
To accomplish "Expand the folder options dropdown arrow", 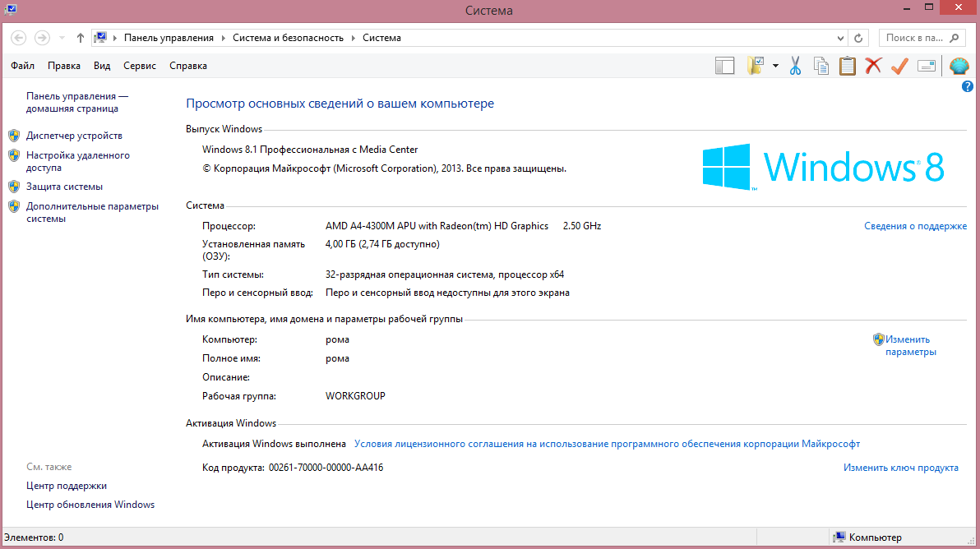I will [x=775, y=66].
